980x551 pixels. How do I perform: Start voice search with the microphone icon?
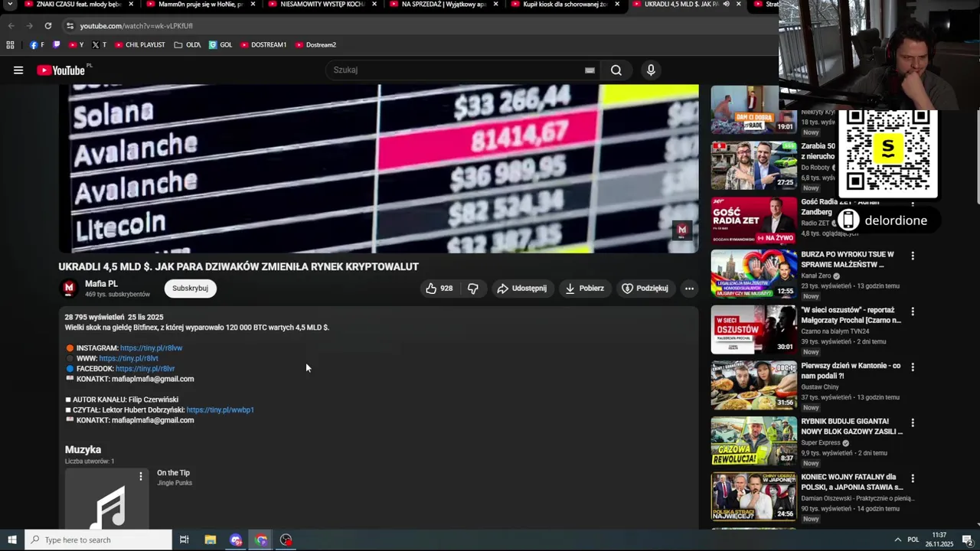tap(651, 70)
